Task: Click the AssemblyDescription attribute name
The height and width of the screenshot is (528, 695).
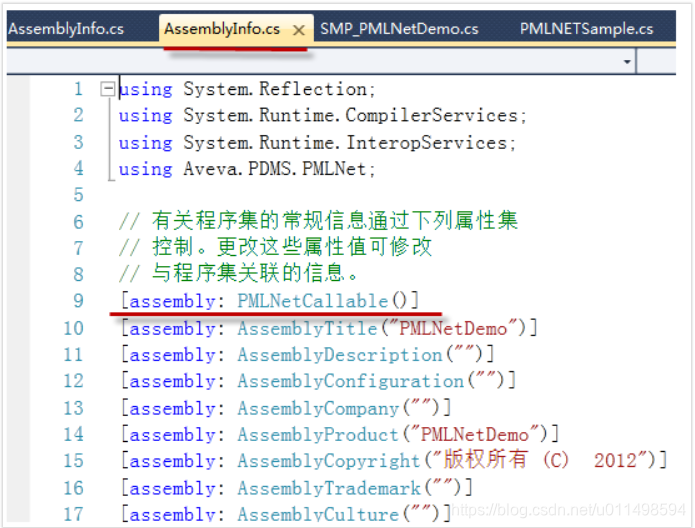Action: click(339, 355)
